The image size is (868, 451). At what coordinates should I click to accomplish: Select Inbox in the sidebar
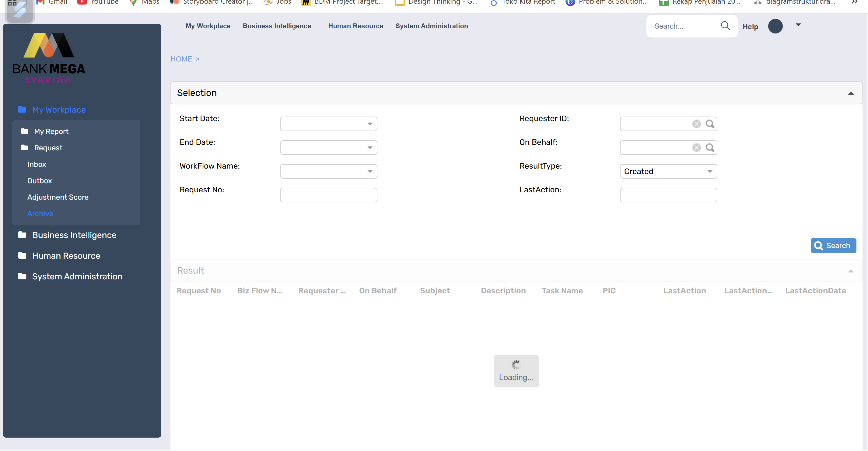pos(37,164)
